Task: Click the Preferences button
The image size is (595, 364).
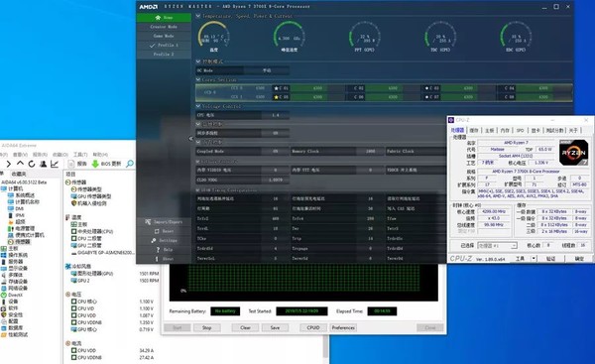Action: pos(343,327)
